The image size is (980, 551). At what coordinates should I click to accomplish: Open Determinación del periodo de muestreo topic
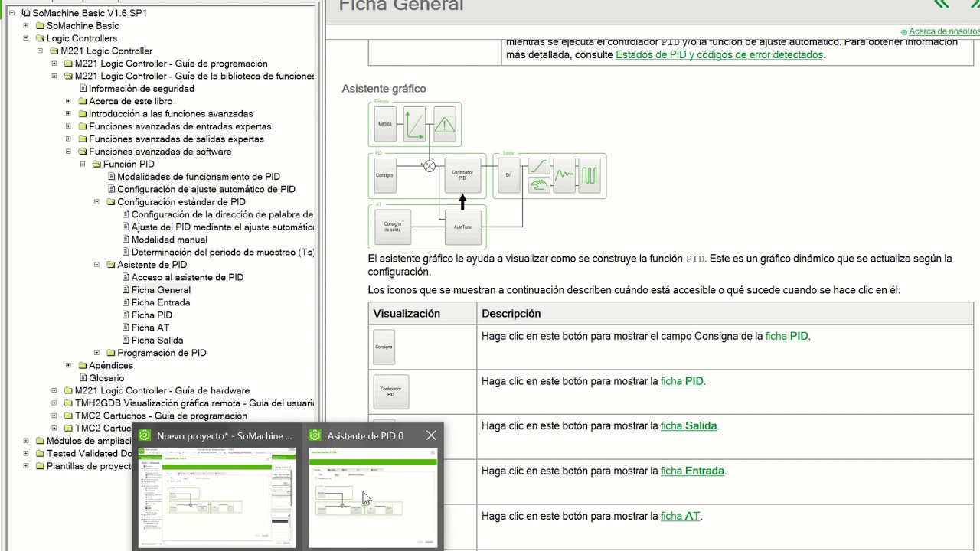(x=223, y=253)
